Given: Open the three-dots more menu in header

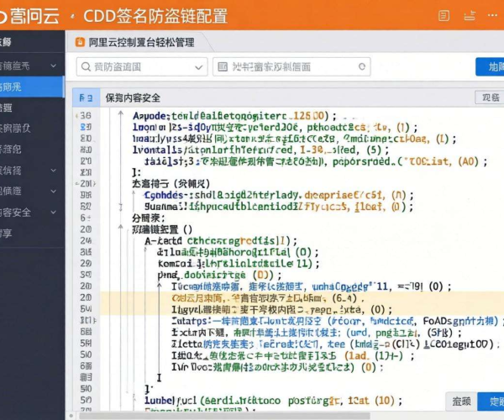Looking at the screenshot, I should [492, 15].
